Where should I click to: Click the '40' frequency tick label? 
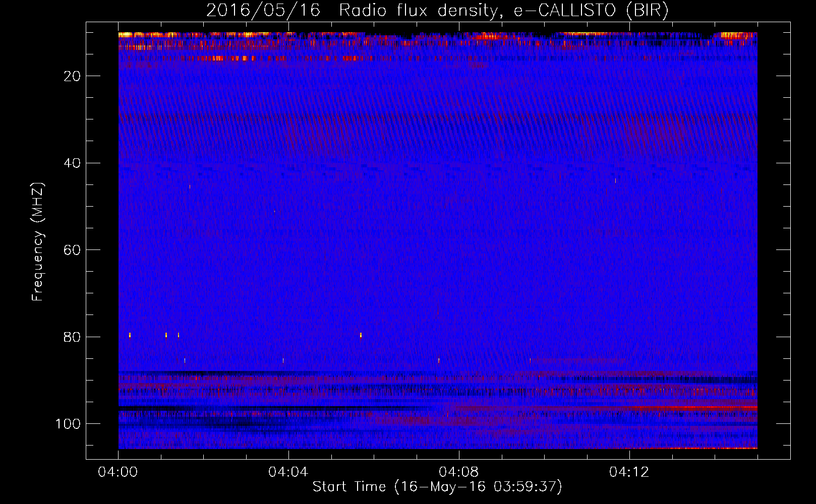pos(72,163)
